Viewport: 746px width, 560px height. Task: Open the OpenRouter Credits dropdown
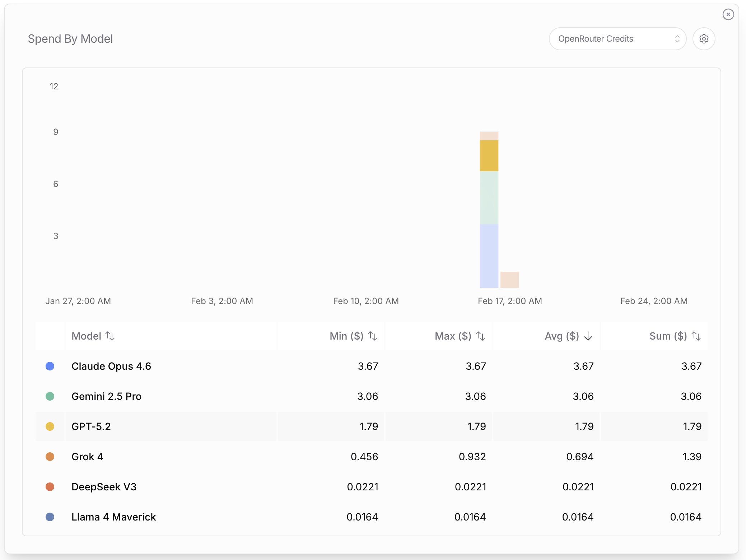[x=617, y=38]
